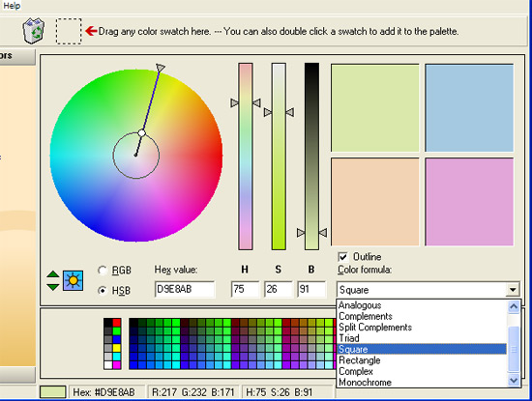Click the peach color swatch

click(375, 202)
